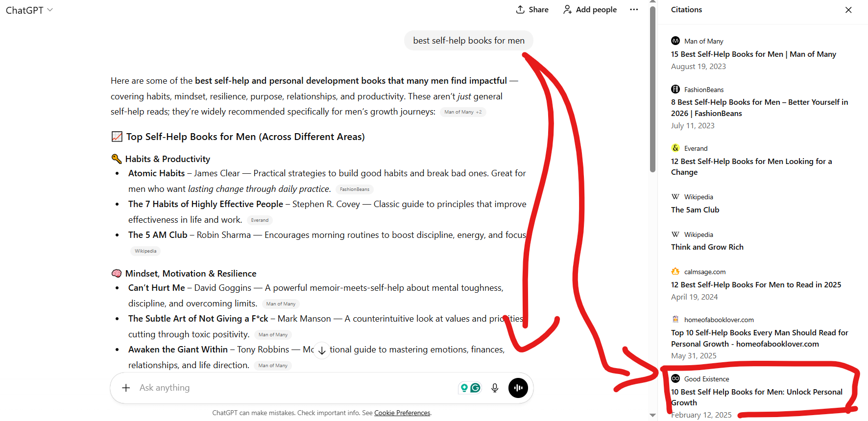Click the 'Citations' panel title

point(686,10)
